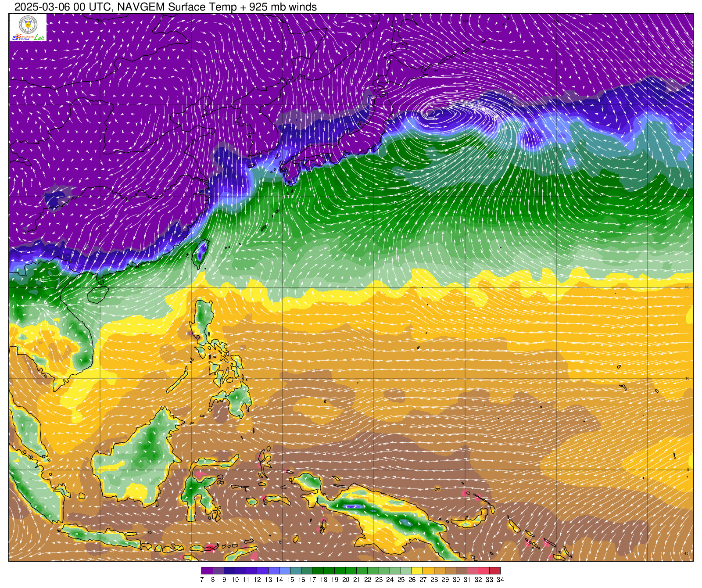This screenshot has width=702, height=588.
Task: Click the legend label 26
Action: 412,580
